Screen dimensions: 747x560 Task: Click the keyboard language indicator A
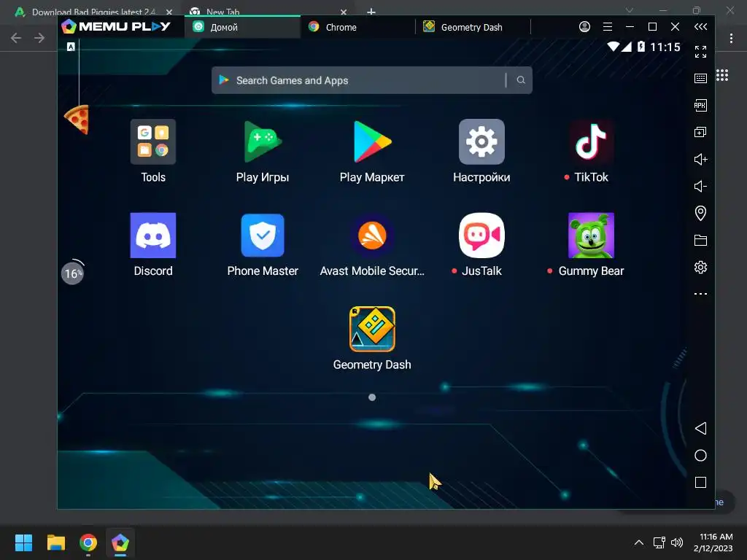click(71, 46)
